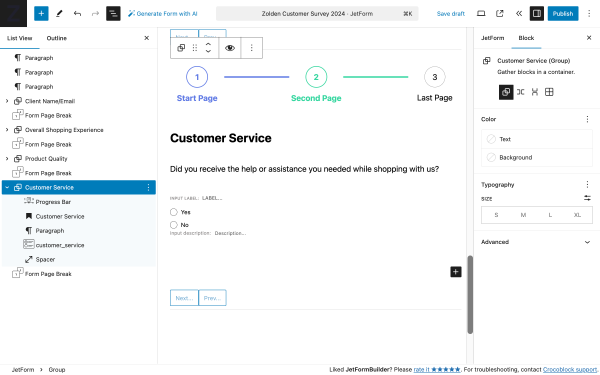Open block toolbar Options three-dot menu
This screenshot has width=600, height=375.
pos(251,48)
